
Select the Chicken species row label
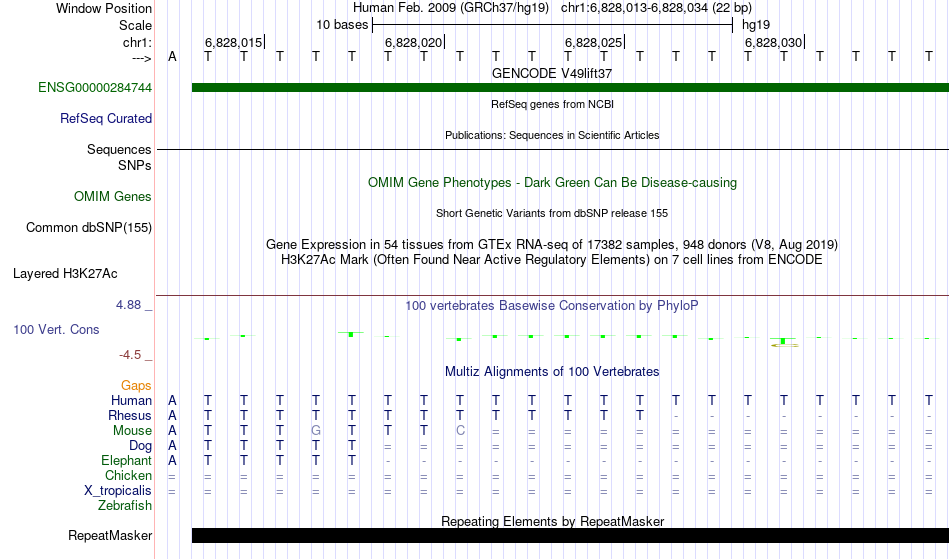pos(128,475)
